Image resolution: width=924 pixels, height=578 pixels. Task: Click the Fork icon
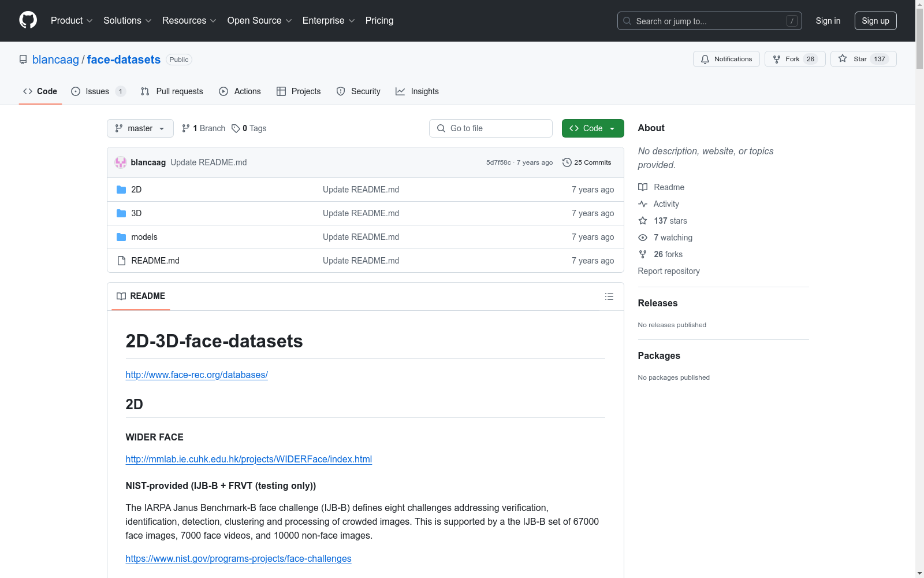pyautogui.click(x=777, y=59)
